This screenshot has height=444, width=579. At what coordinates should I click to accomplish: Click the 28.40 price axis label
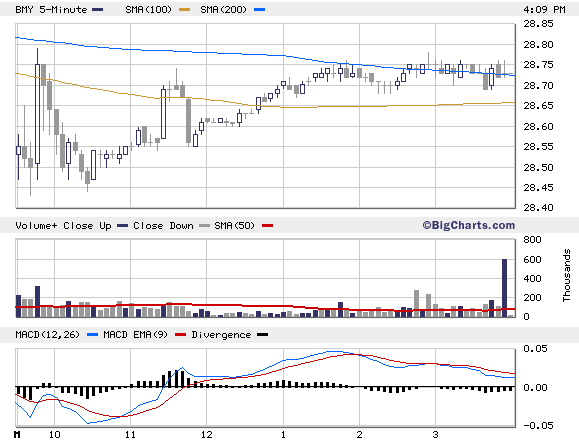tap(538, 208)
